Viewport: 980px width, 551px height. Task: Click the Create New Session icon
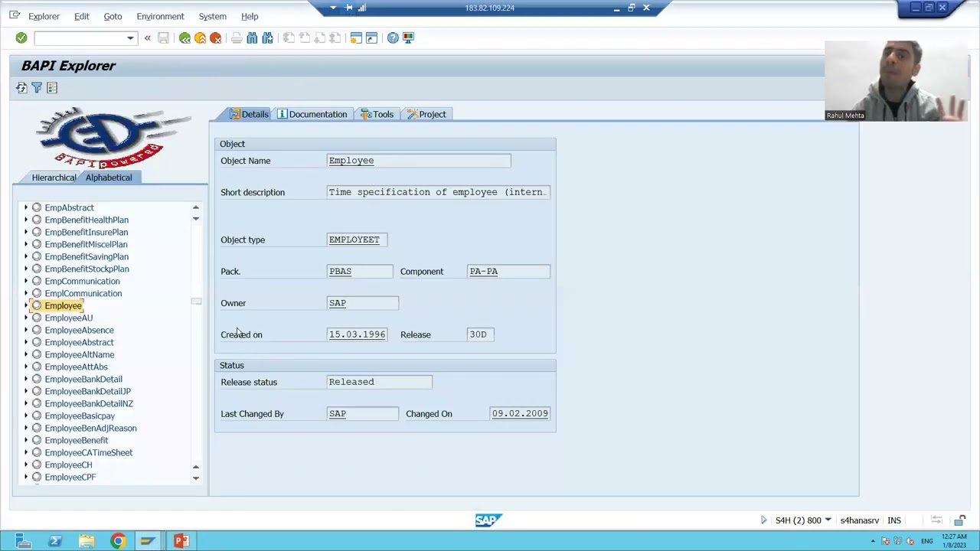356,37
